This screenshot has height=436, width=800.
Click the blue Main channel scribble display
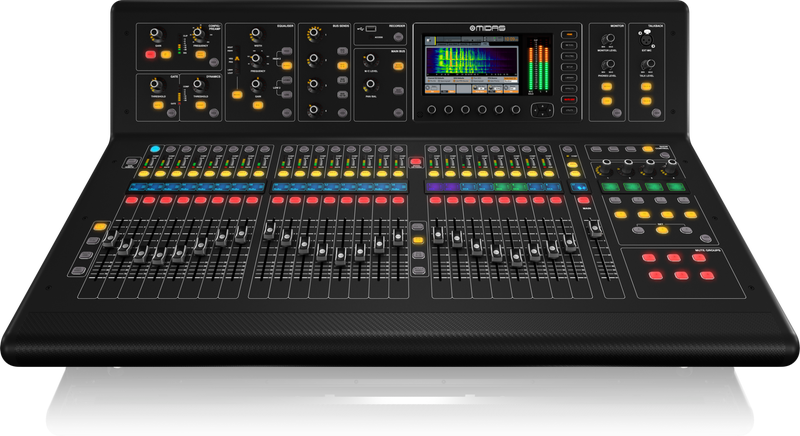point(580,187)
